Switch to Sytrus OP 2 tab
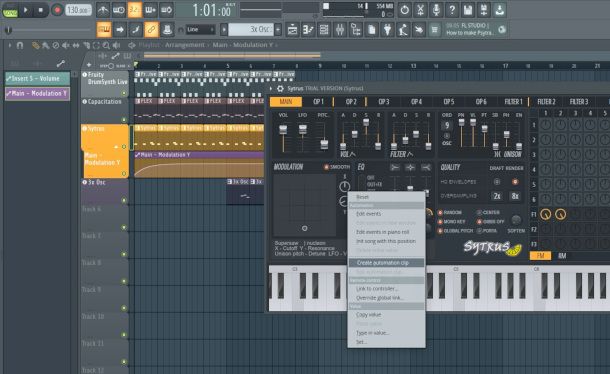 351,102
